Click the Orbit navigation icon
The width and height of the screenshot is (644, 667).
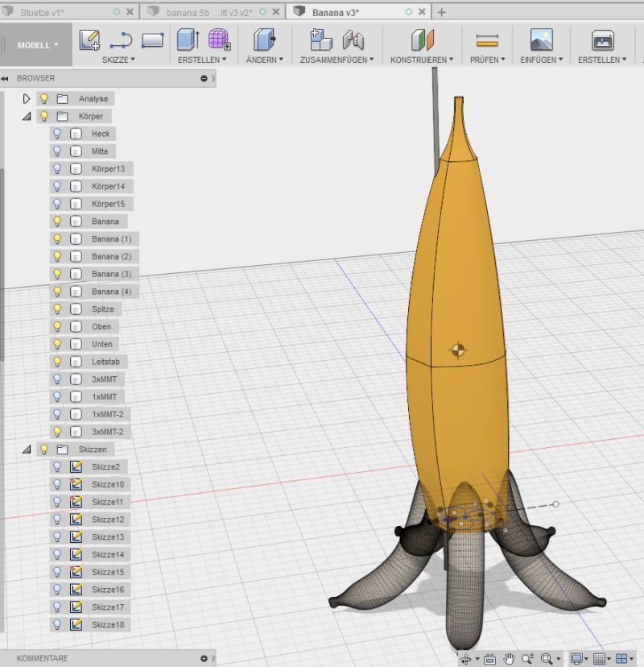tap(466, 659)
